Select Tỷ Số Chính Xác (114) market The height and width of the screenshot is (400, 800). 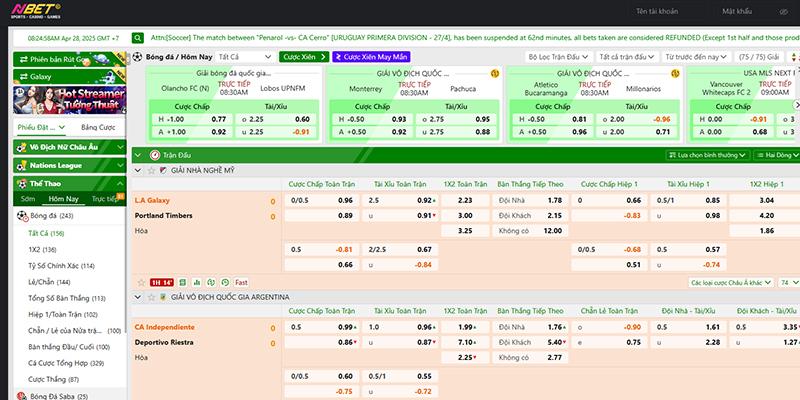[61, 266]
